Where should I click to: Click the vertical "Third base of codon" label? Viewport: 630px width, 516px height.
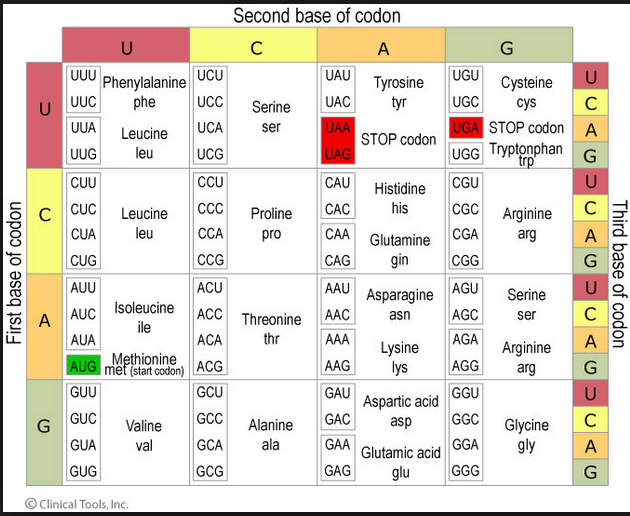point(618,273)
